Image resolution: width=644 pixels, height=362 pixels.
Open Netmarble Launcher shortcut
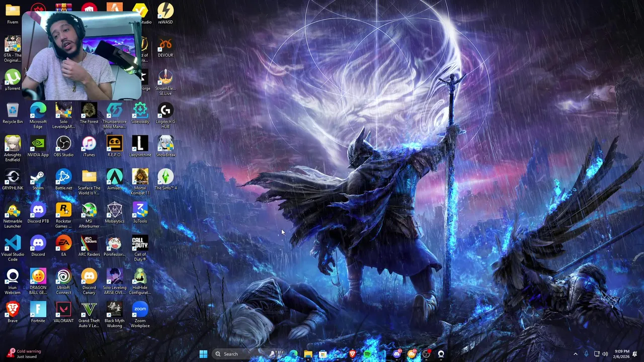tap(13, 215)
